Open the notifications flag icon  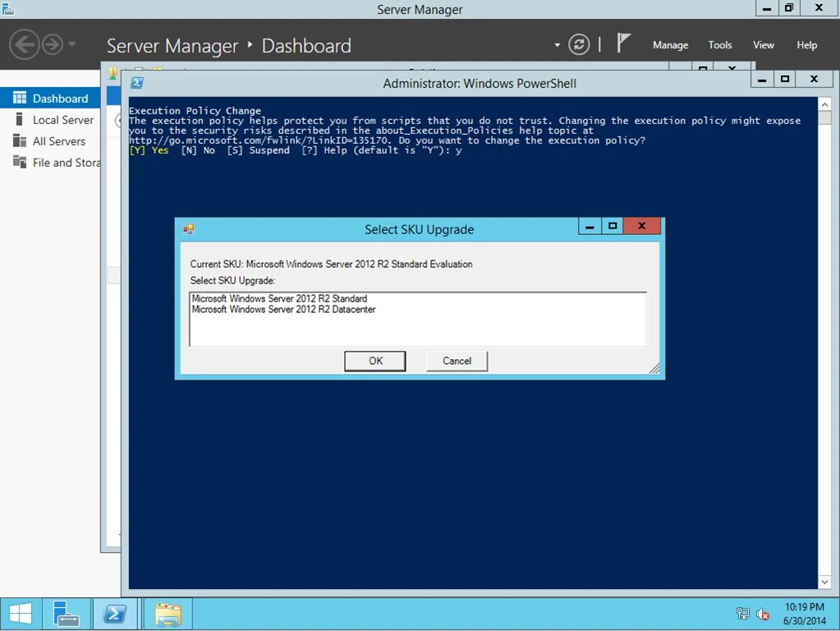(622, 43)
